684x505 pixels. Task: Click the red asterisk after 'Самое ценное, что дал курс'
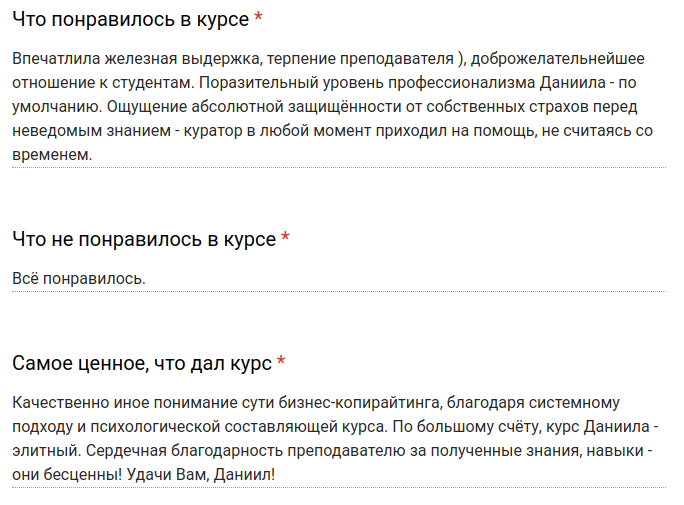(281, 361)
